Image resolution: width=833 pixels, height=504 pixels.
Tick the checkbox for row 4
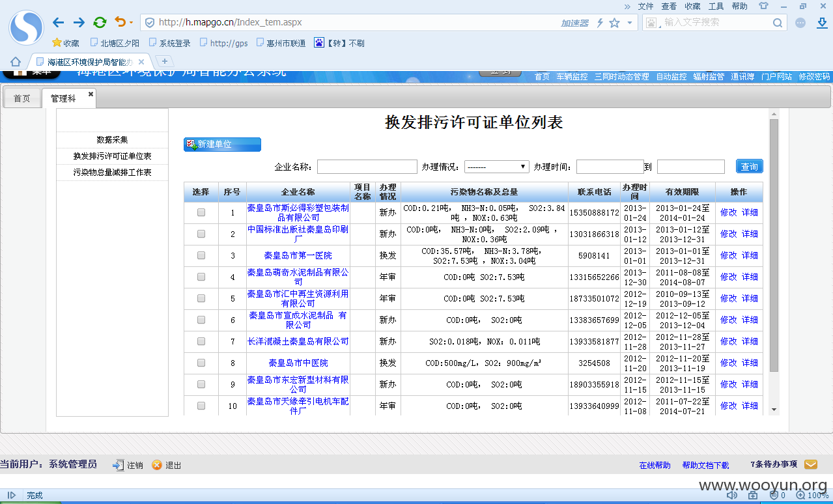(201, 277)
